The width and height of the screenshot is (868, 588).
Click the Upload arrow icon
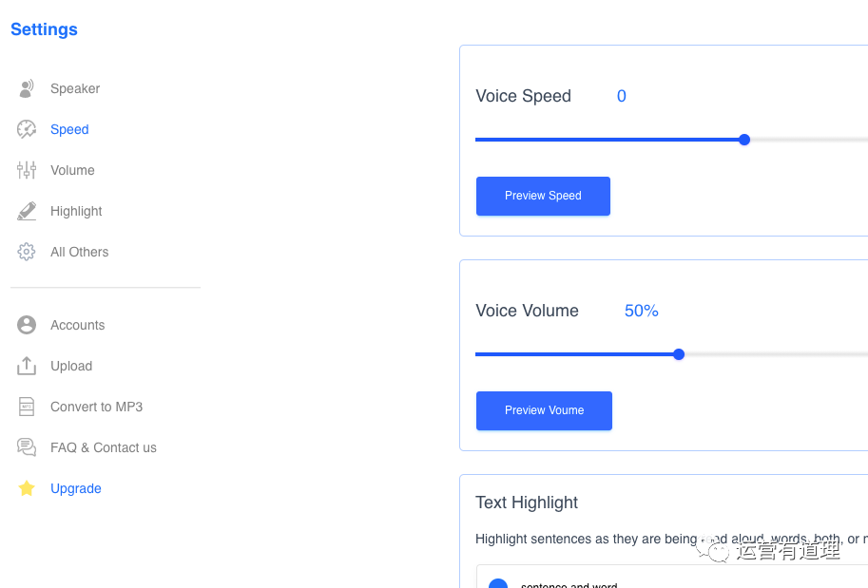[x=27, y=366]
